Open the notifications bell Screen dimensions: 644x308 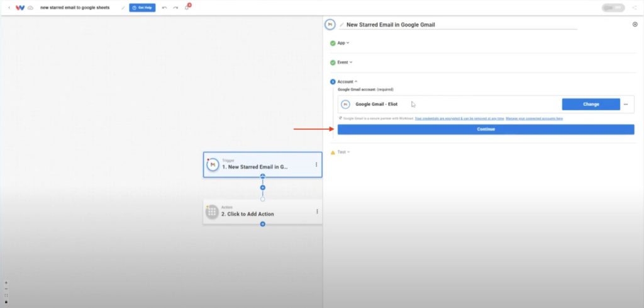coord(187,8)
